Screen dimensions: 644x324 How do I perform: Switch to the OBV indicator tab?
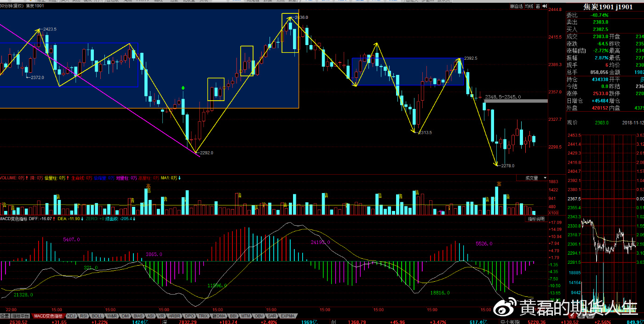259,316
